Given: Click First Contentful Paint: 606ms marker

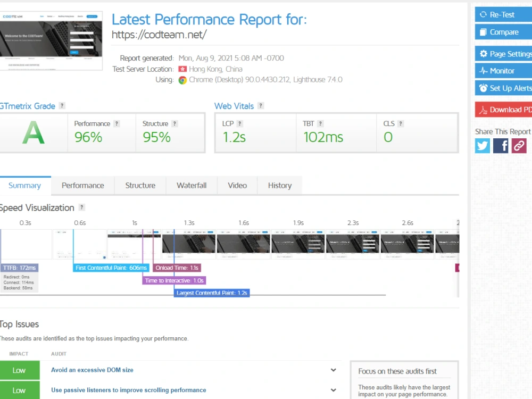Looking at the screenshot, I should 111,268.
